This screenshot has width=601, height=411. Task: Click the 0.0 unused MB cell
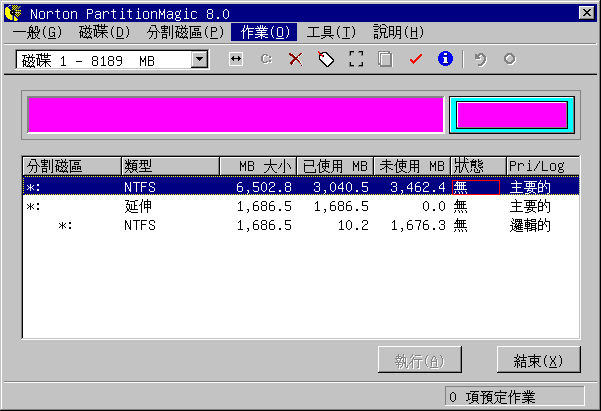point(434,206)
